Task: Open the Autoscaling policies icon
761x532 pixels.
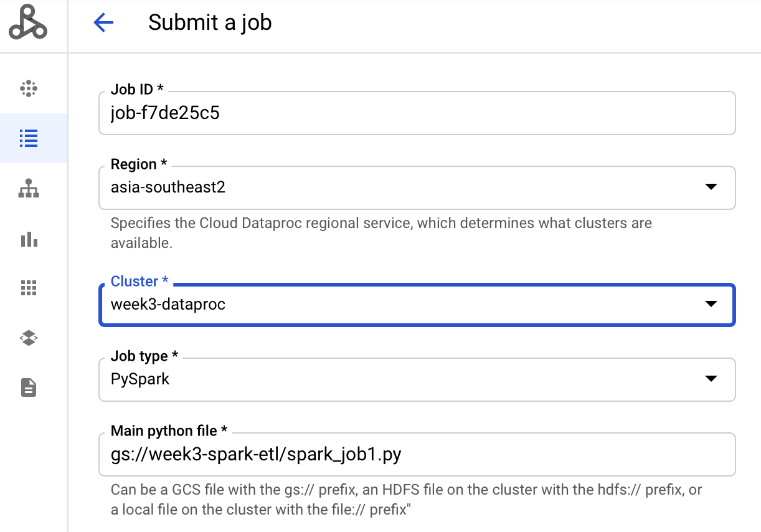Action: pos(28,239)
